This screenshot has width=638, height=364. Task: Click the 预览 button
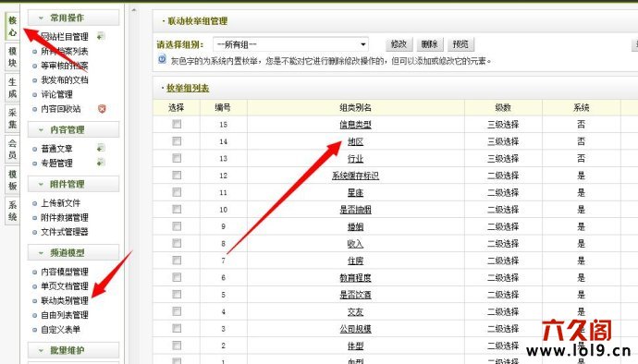pos(460,44)
